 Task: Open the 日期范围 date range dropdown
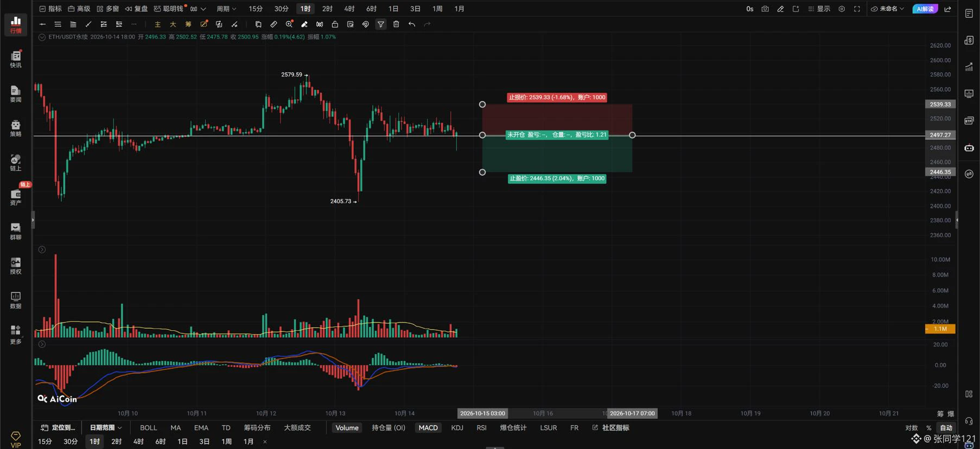106,428
